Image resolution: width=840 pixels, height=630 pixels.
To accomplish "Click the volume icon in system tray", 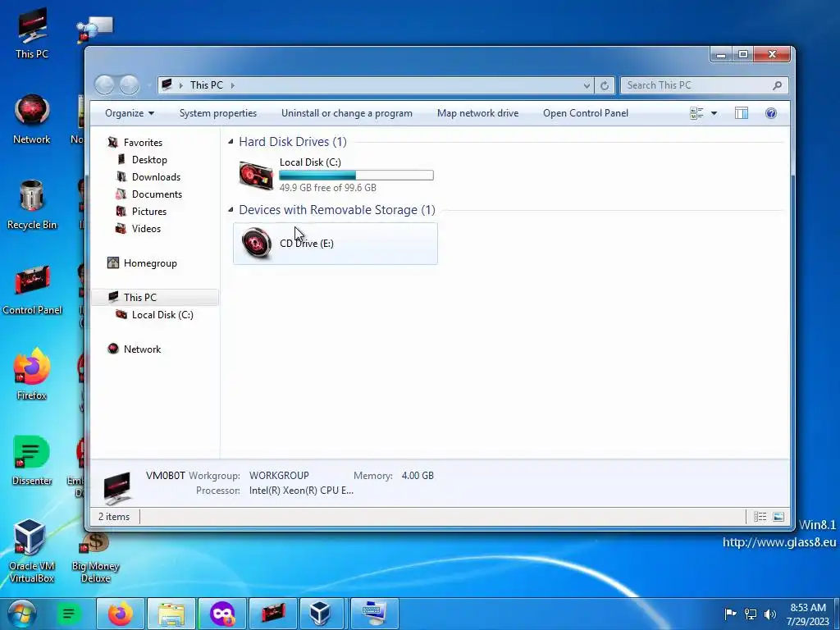I will coord(770,614).
